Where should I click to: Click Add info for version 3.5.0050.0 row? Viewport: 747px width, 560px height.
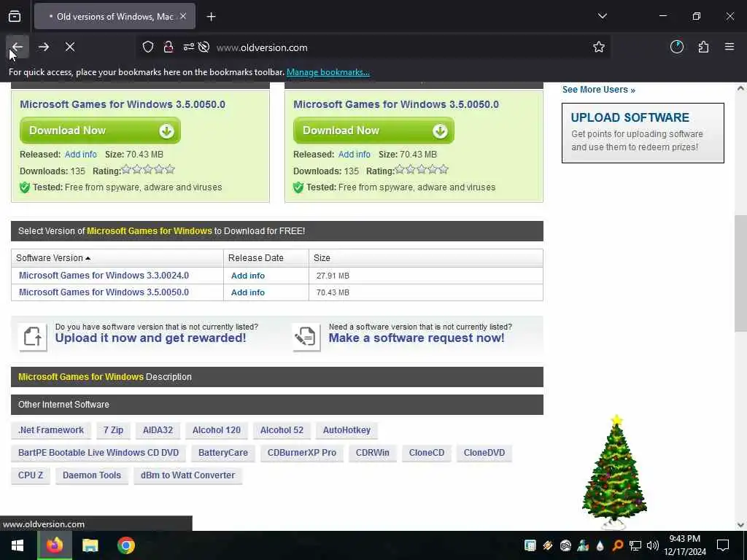pos(248,292)
